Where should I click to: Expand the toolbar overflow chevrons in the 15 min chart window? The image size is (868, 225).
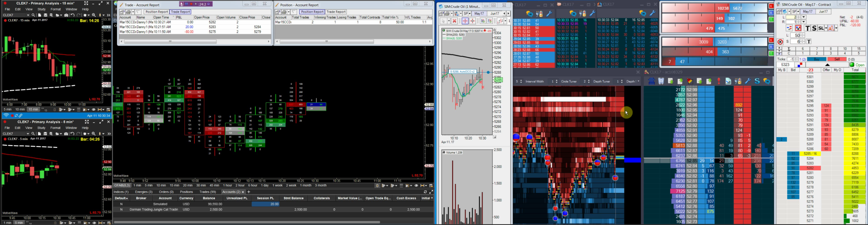[x=108, y=15]
